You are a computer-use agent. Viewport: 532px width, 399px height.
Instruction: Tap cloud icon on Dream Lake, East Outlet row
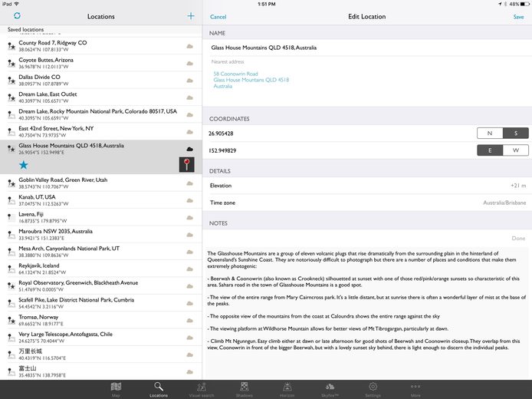click(189, 97)
